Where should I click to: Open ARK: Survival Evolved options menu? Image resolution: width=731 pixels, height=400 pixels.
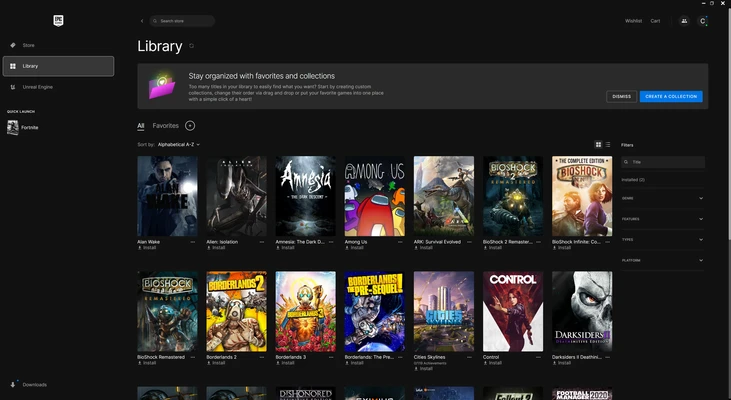469,242
